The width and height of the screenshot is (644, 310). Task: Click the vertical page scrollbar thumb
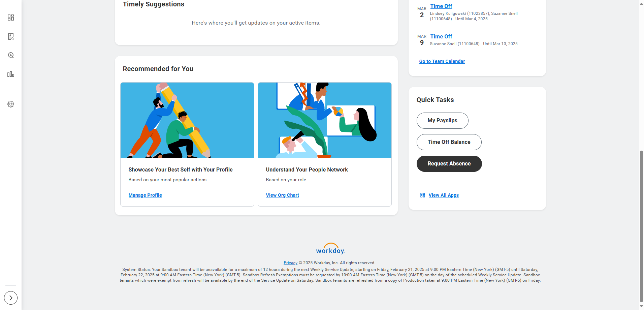[641, 226]
